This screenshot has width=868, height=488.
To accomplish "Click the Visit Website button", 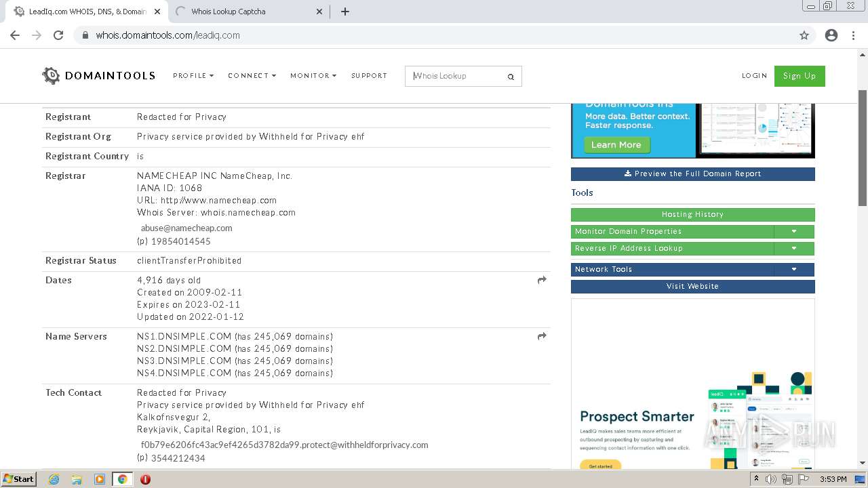I will tap(692, 286).
